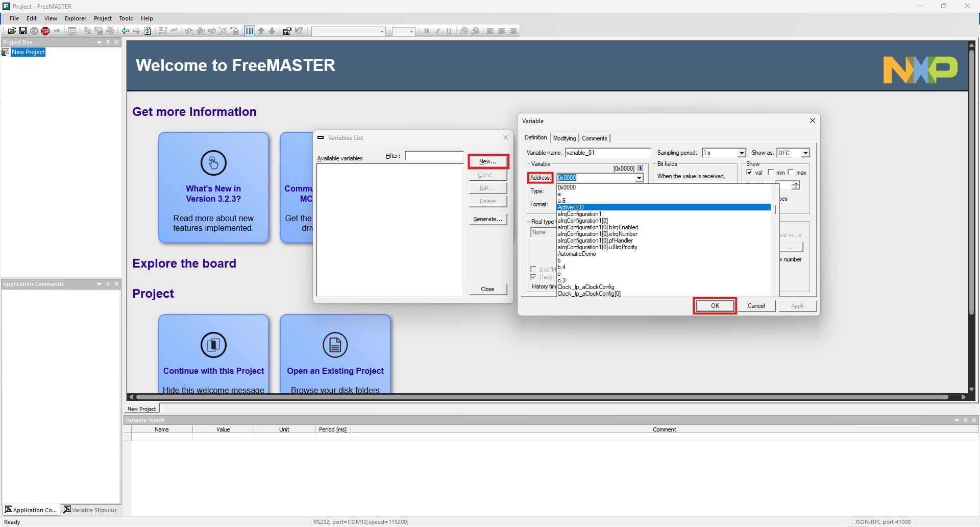Click the context help question-mark icon

pyautogui.click(x=299, y=31)
